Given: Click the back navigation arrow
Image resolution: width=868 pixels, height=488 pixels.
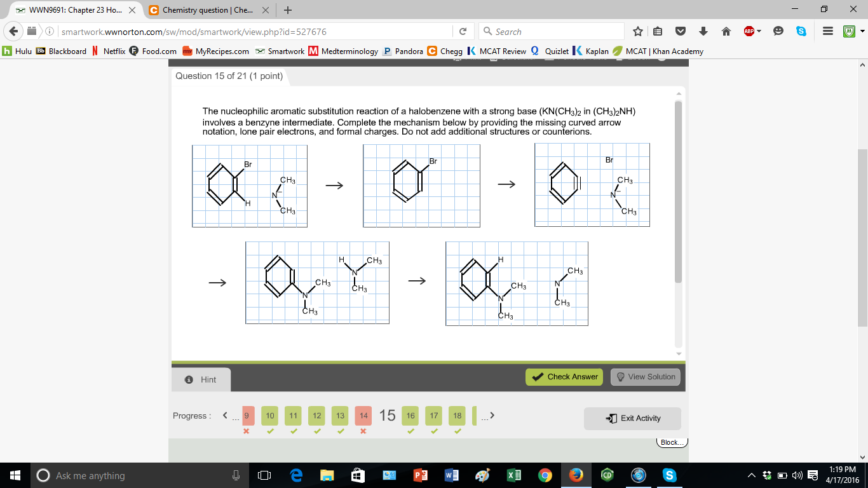Looking at the screenshot, I should pos(13,31).
